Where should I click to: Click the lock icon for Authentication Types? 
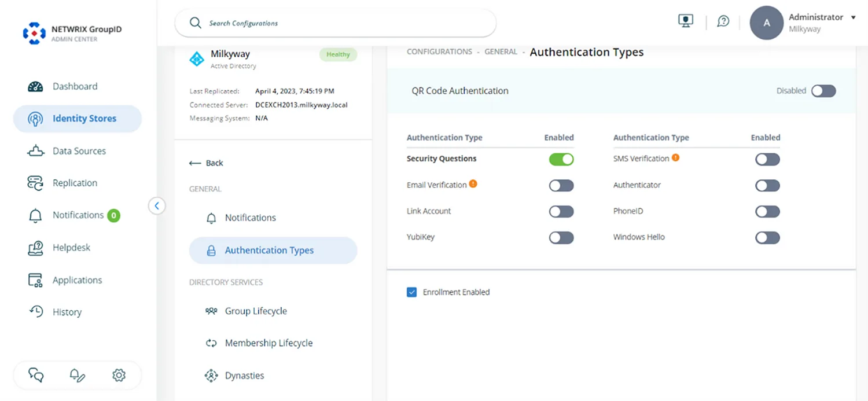(211, 251)
